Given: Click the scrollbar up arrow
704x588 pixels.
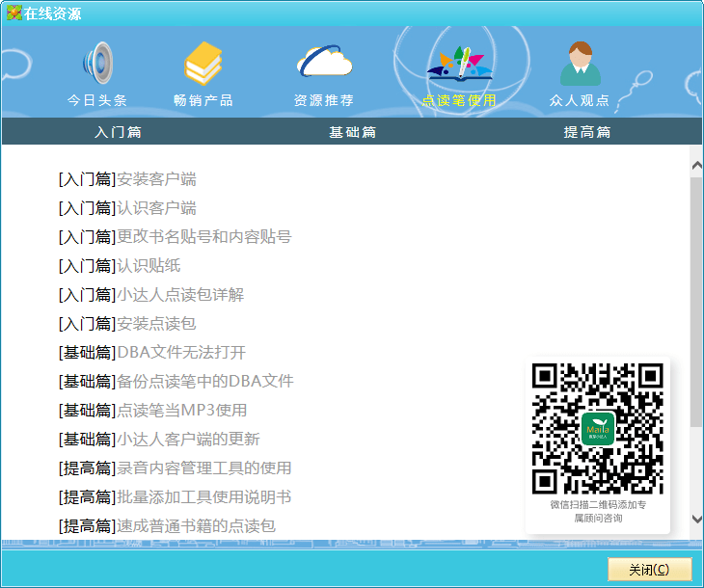Looking at the screenshot, I should 696,165.
